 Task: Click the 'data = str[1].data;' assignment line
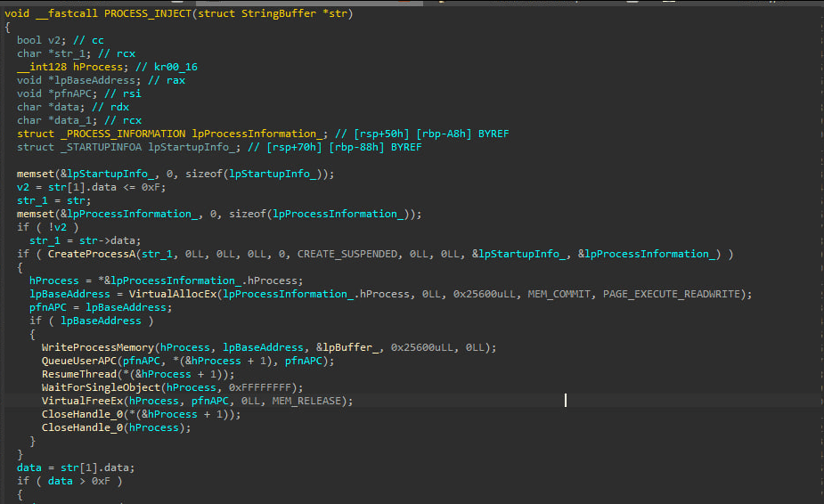(x=76, y=467)
